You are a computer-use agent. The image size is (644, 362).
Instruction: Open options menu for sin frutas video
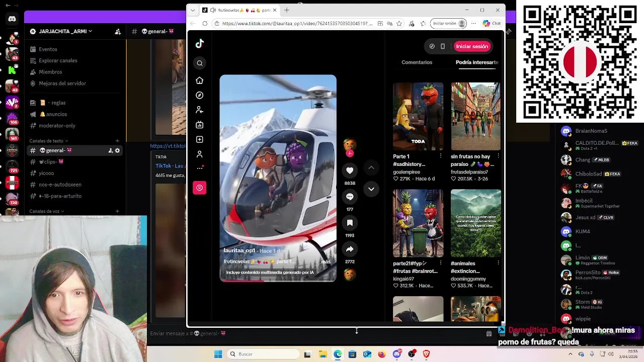point(498,156)
